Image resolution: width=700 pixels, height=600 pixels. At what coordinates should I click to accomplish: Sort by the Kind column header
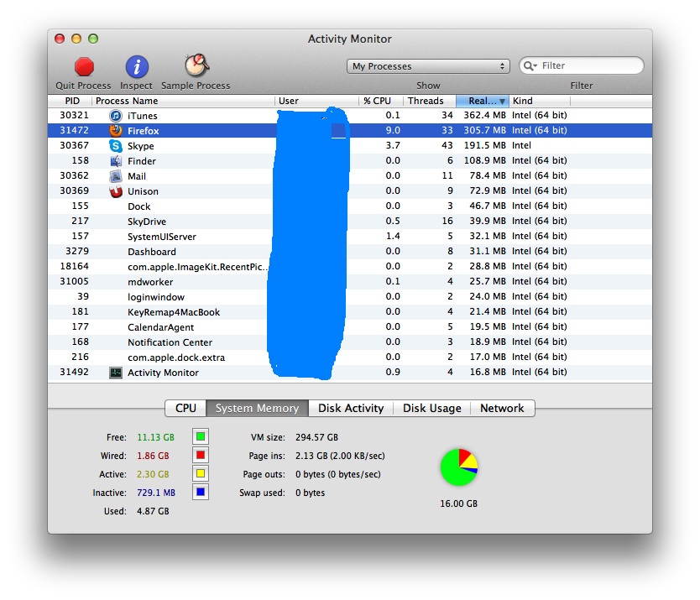point(540,101)
